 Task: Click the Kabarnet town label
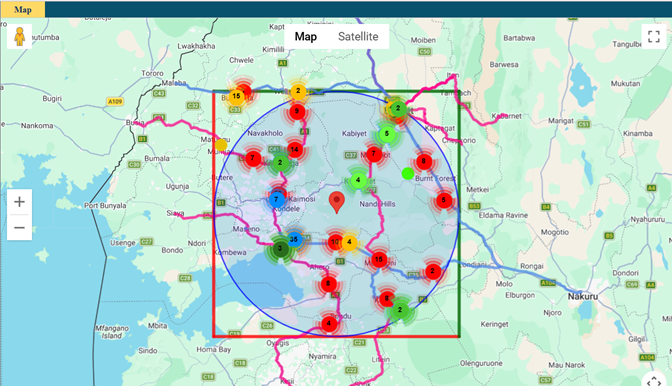click(x=507, y=116)
